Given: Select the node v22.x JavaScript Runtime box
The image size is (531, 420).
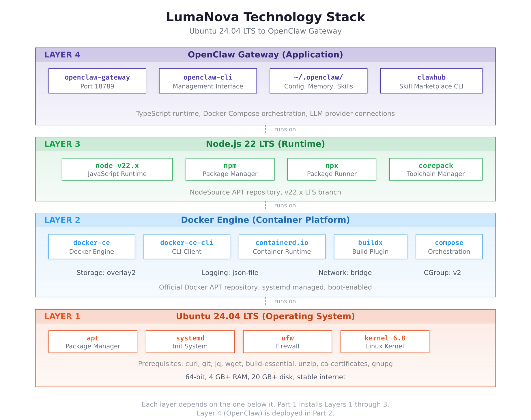Looking at the screenshot, I should [117, 169].
